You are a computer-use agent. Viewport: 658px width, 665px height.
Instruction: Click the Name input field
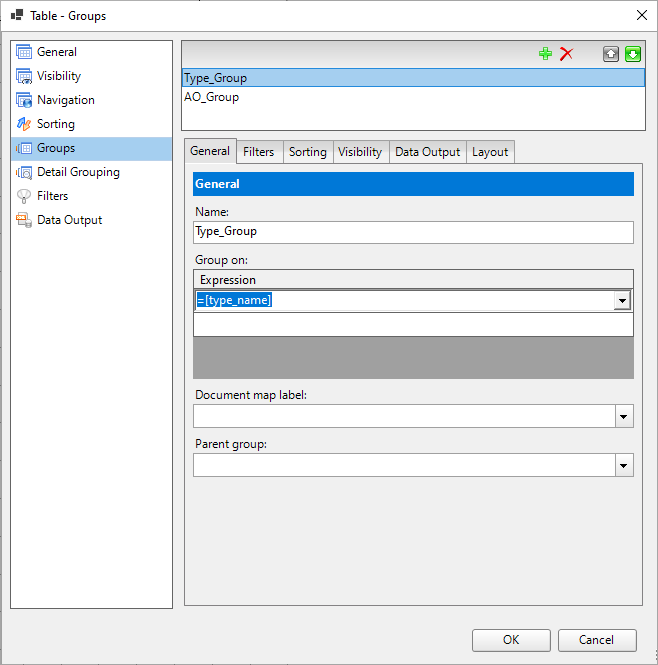pyautogui.click(x=413, y=232)
